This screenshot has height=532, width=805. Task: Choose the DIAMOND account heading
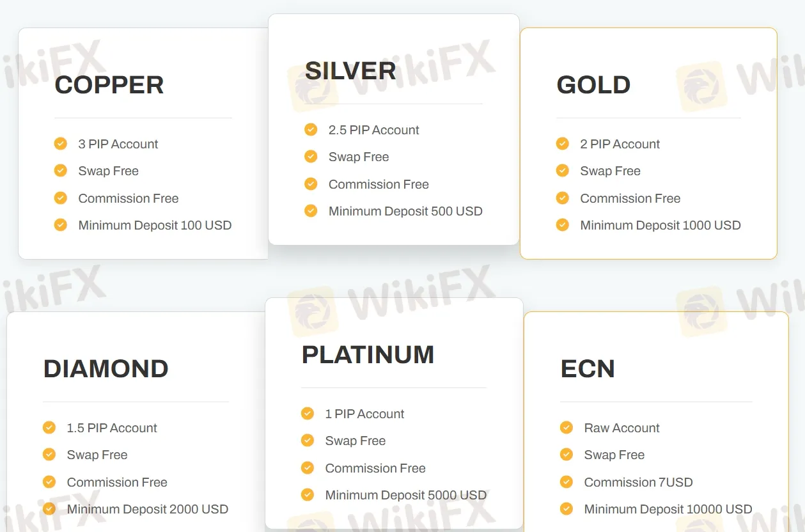(106, 369)
